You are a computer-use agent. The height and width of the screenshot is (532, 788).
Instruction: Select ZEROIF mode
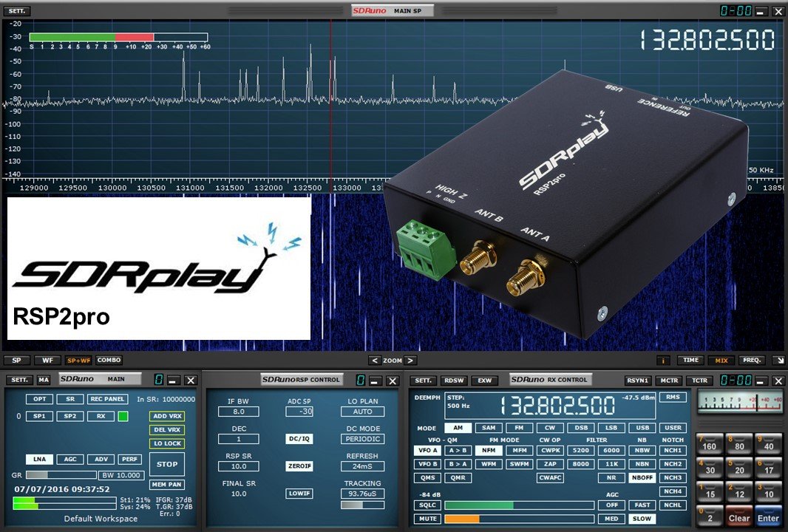click(x=299, y=466)
